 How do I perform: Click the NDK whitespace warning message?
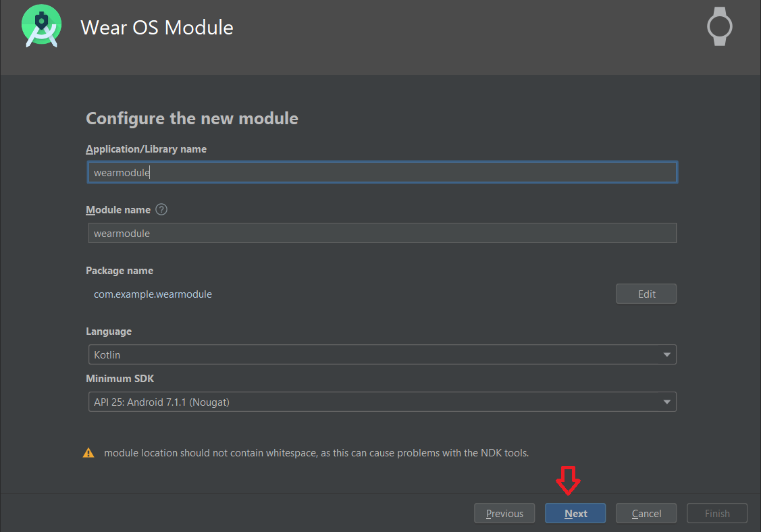coord(315,452)
